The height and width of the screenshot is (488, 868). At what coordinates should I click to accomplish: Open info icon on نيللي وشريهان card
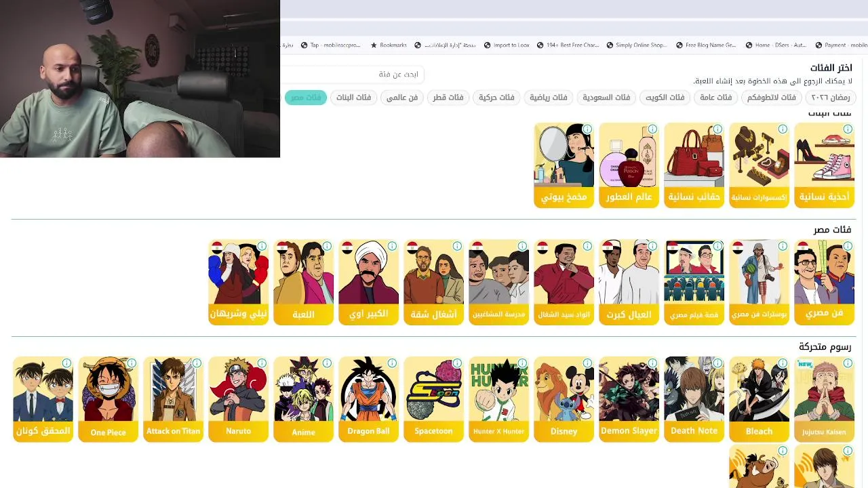pyautogui.click(x=262, y=246)
